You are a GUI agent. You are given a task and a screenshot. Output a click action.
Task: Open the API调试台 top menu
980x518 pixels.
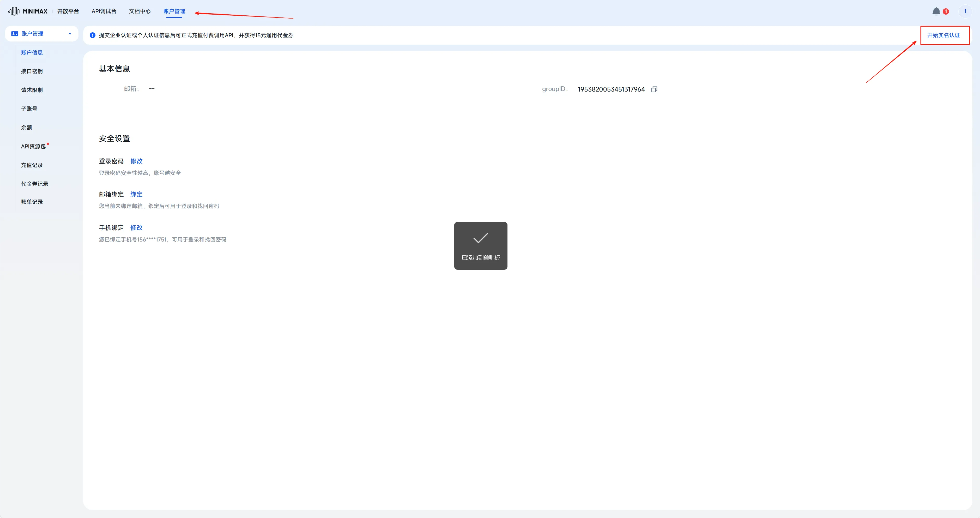tap(104, 11)
